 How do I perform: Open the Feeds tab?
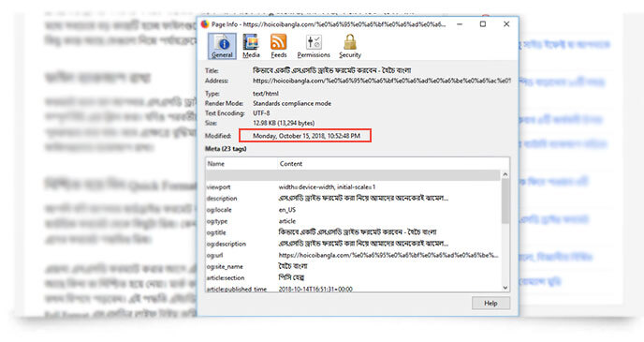pos(278,46)
